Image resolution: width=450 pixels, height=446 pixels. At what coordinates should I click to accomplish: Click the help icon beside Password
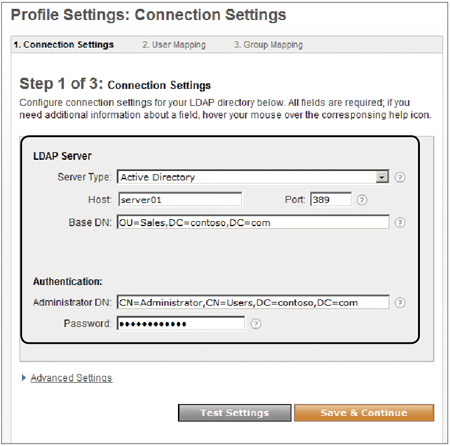(256, 324)
